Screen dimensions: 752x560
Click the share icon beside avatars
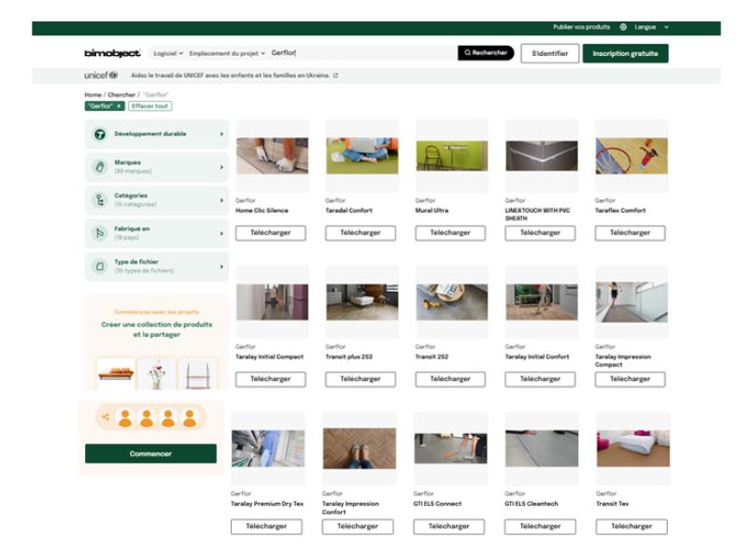[106, 418]
